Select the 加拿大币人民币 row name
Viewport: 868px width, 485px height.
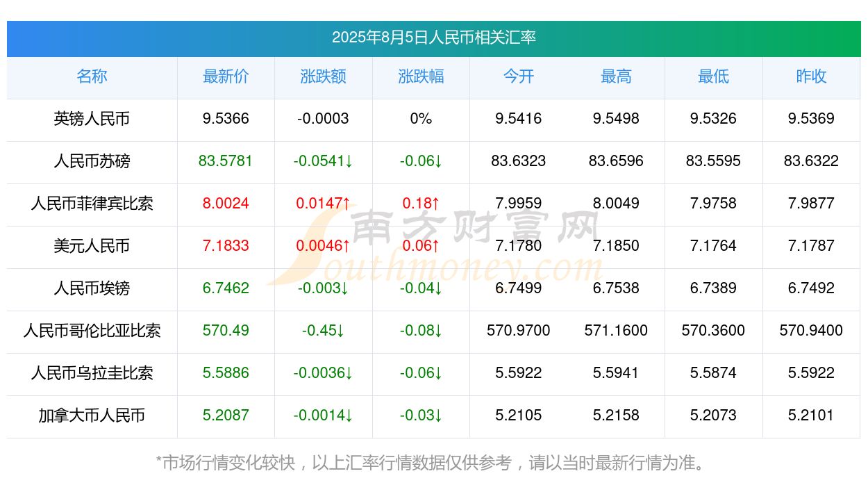click(x=92, y=416)
